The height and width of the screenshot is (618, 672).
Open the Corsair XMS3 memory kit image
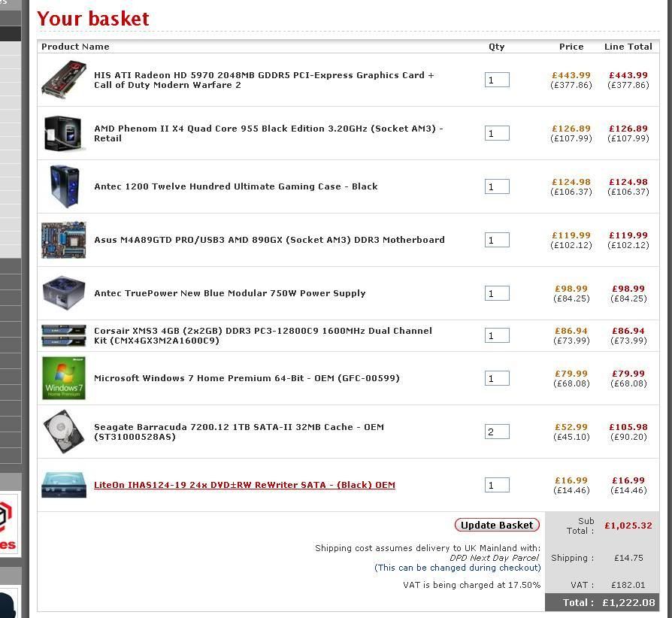click(64, 335)
